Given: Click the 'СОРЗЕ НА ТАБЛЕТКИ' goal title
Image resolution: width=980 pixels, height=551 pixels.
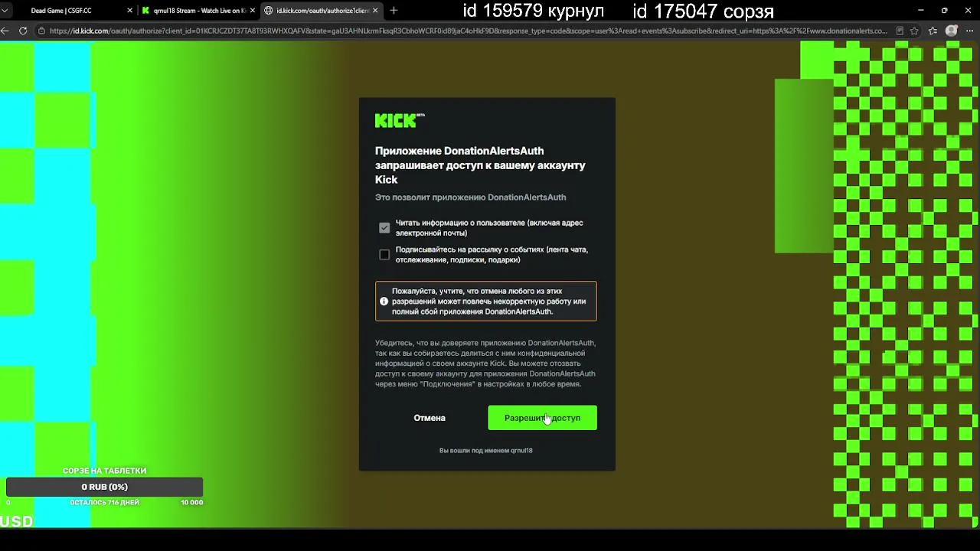Looking at the screenshot, I should tap(105, 471).
